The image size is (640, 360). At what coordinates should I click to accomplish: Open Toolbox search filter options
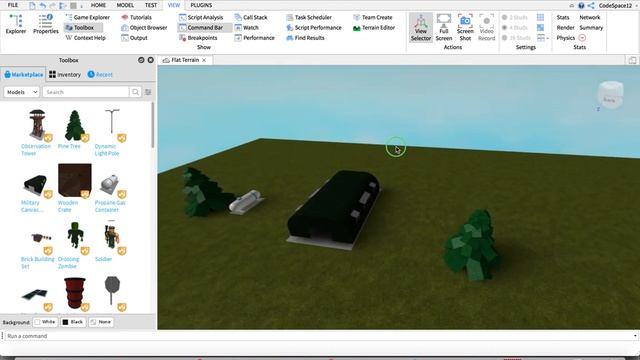click(148, 92)
